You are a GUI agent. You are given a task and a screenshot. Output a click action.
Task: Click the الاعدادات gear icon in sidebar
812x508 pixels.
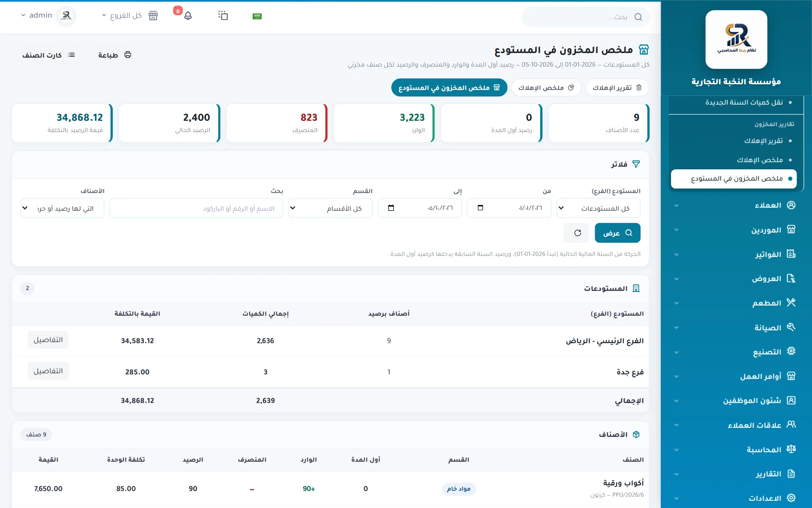(791, 498)
